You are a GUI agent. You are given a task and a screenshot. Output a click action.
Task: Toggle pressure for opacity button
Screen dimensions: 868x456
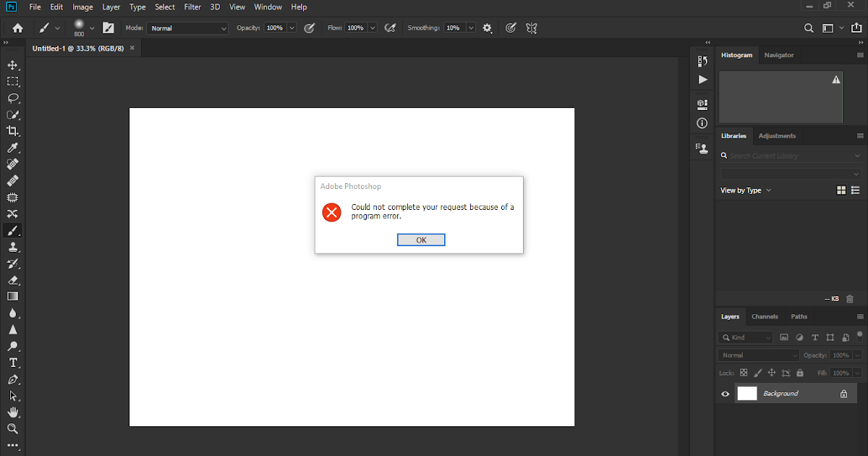(x=310, y=28)
